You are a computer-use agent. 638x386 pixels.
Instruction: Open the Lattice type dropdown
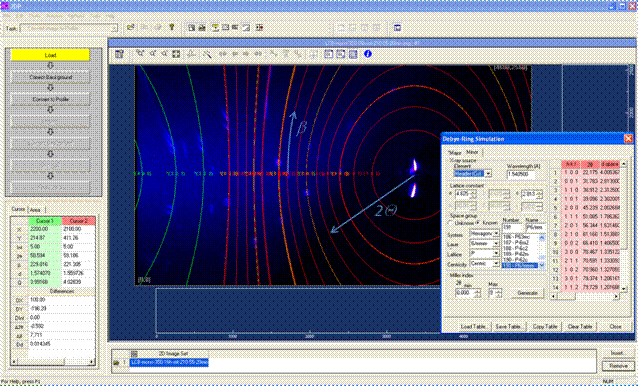[x=496, y=253]
